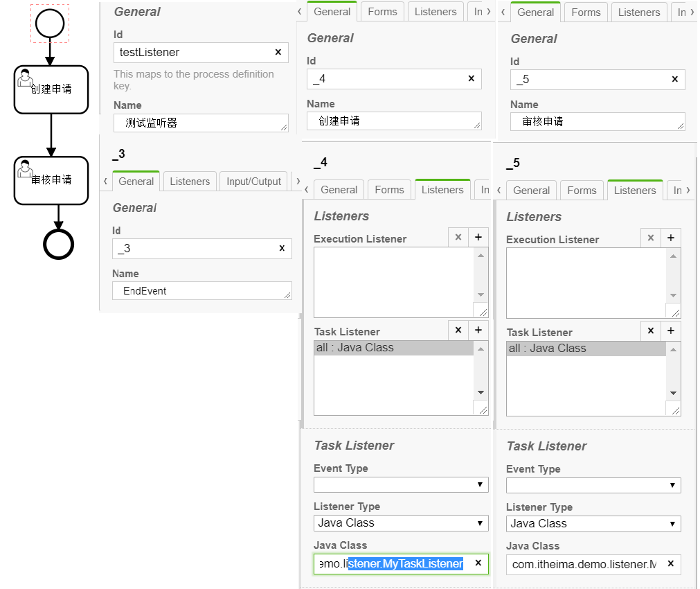
Task: Clear the MyTaskListener Java Class field
Action: 478,563
